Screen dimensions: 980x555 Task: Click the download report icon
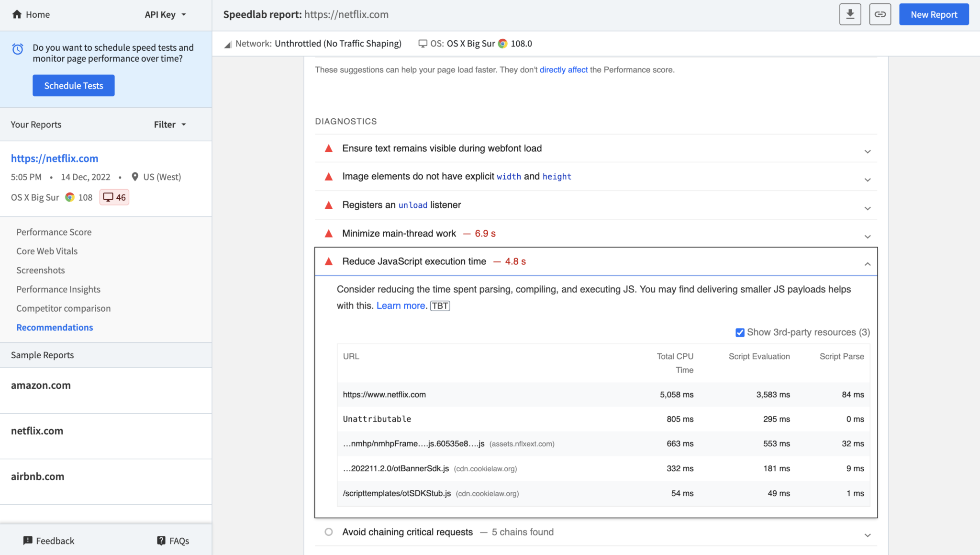click(850, 14)
